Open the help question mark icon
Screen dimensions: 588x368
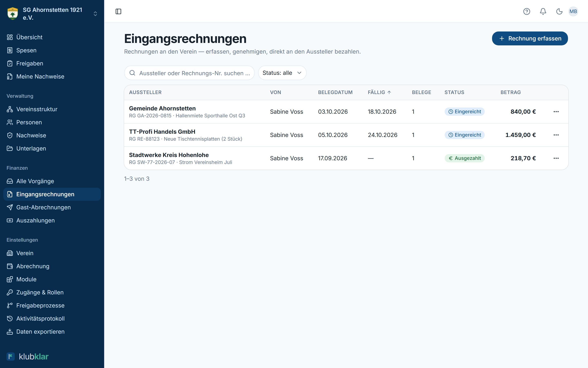coord(527,11)
